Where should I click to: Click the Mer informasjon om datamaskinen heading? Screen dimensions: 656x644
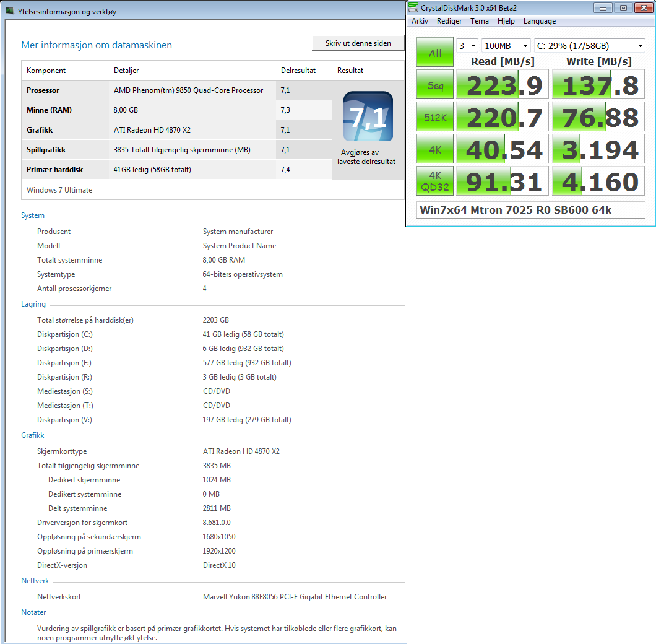point(97,45)
